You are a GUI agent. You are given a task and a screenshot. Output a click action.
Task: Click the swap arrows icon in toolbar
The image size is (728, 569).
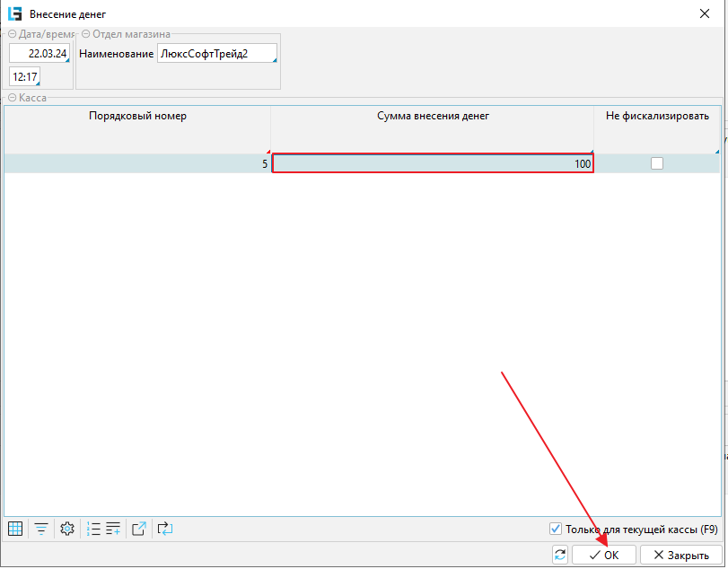[164, 529]
